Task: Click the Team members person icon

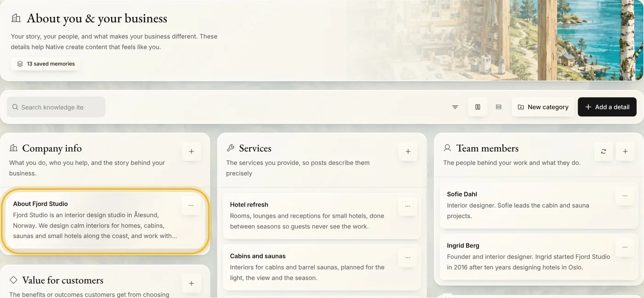Action: click(x=447, y=148)
